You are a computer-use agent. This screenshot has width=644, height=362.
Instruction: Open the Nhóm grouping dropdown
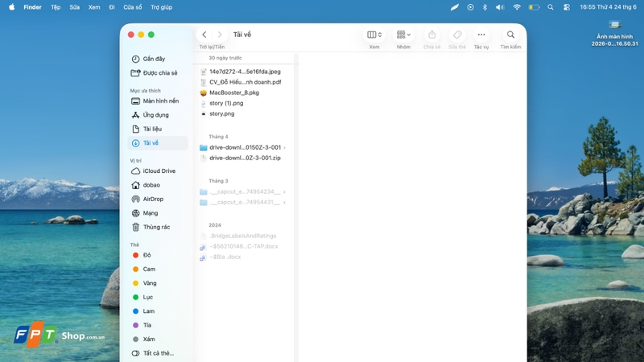(403, 35)
